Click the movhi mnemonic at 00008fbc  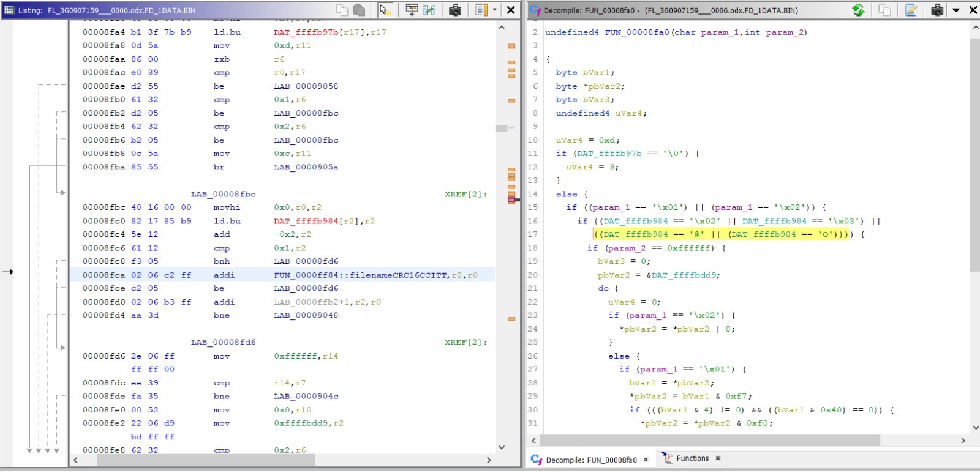tap(227, 207)
